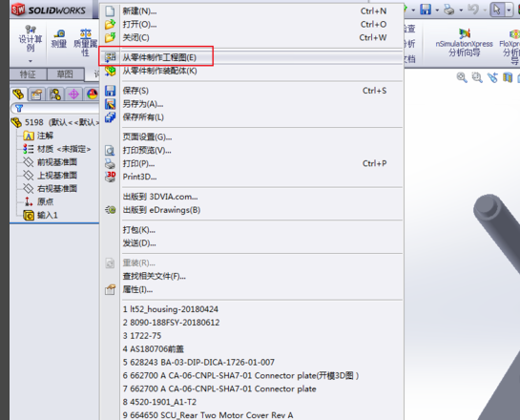Select the Material (材质 <未指定>) item
This screenshot has width=520, height=420.
[x=56, y=149]
